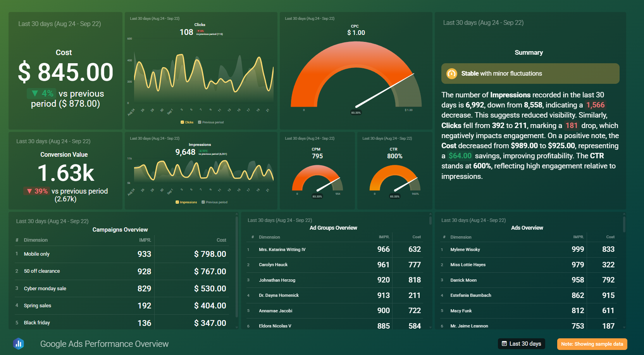This screenshot has height=355, width=644.
Task: Click the red down-arrow next to 39% change
Action: pos(30,191)
